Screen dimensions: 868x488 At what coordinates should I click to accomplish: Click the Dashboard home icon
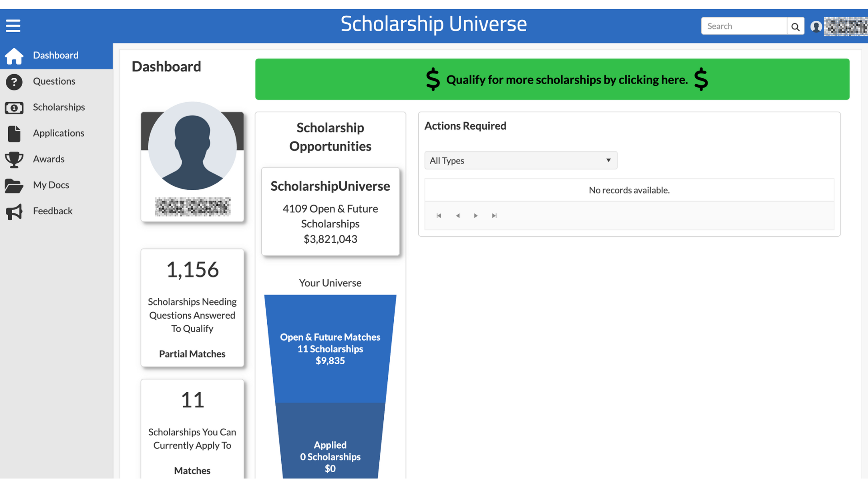coord(14,56)
